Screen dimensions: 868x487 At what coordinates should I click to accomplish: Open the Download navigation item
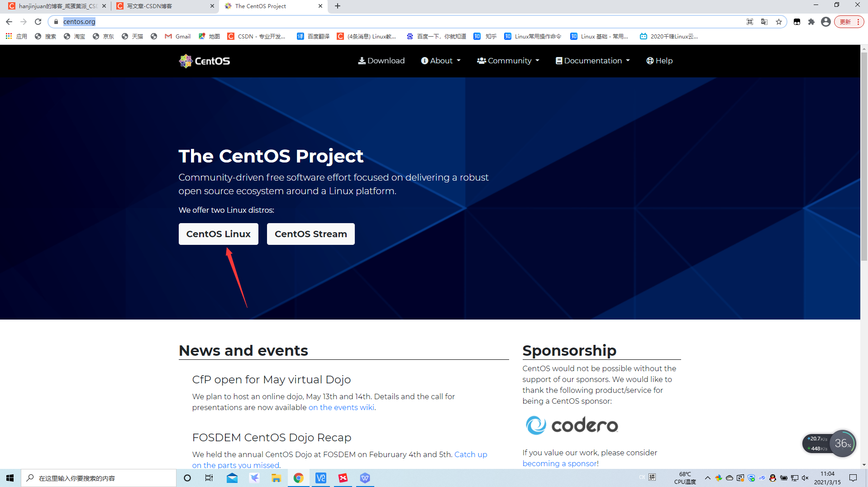[x=381, y=61]
